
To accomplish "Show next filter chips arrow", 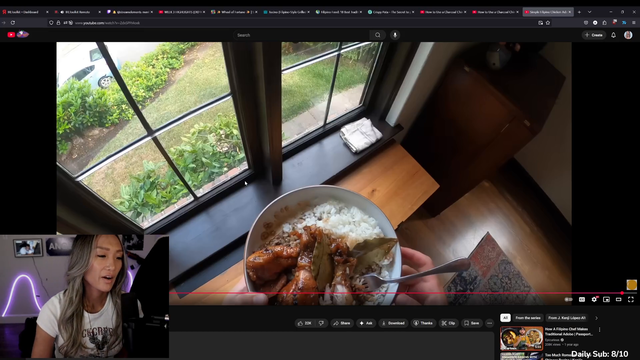I will pyautogui.click(x=596, y=318).
